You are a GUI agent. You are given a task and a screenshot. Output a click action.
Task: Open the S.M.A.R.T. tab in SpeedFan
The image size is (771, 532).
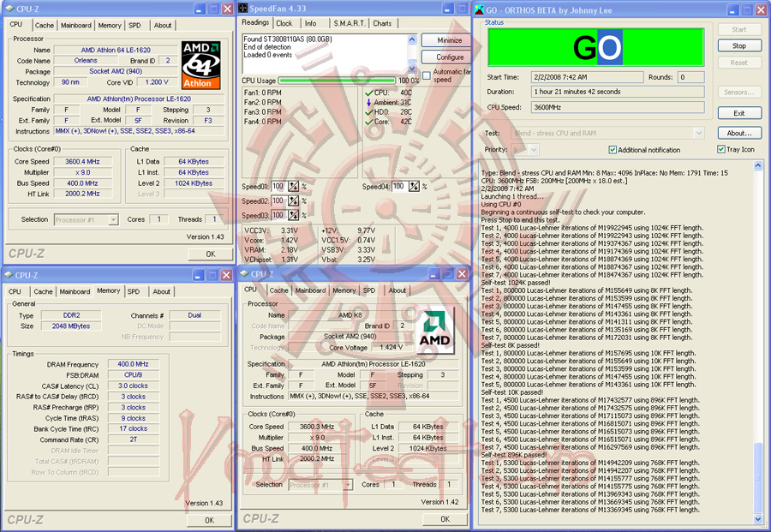(x=350, y=23)
